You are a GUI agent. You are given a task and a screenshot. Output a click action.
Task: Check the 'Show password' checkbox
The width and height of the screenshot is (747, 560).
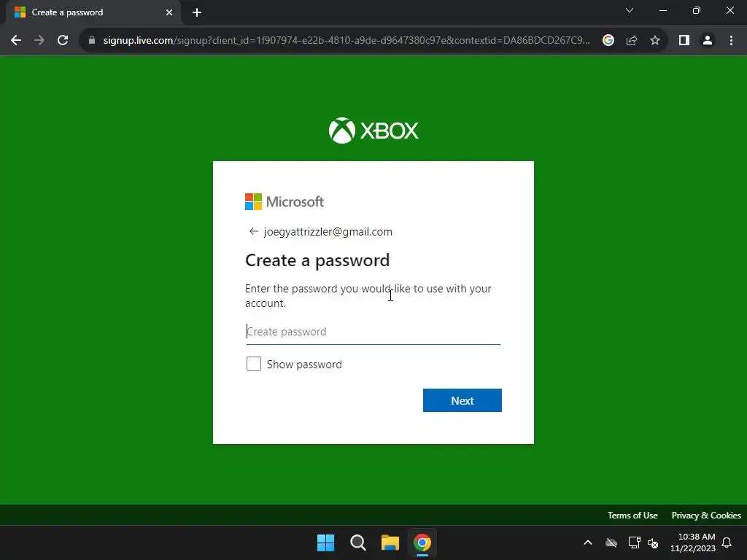(254, 364)
